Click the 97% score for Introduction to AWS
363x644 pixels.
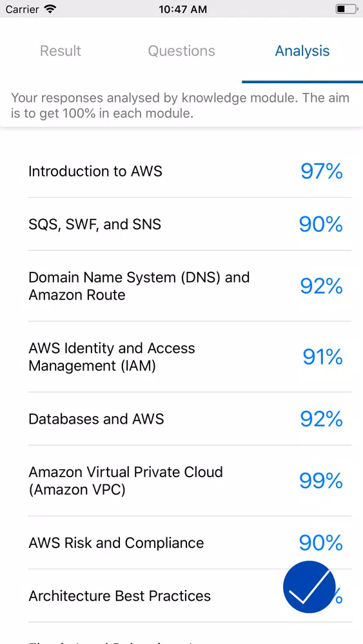tap(322, 171)
